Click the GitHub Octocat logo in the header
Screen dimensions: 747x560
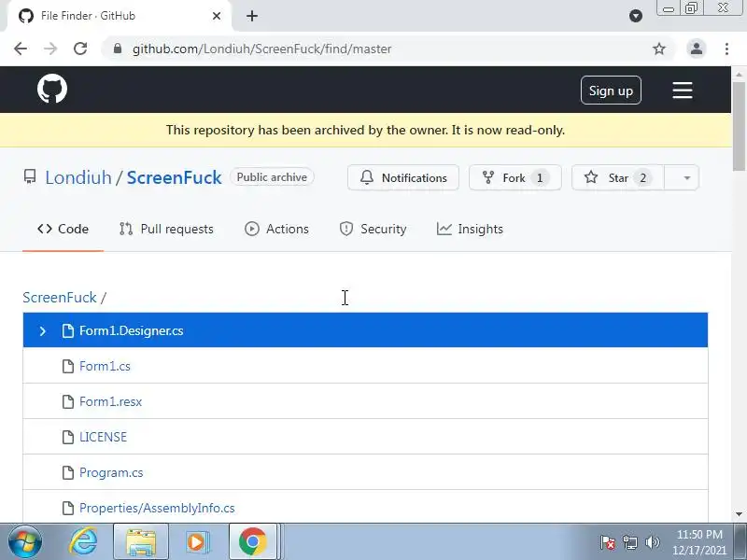[x=52, y=89]
